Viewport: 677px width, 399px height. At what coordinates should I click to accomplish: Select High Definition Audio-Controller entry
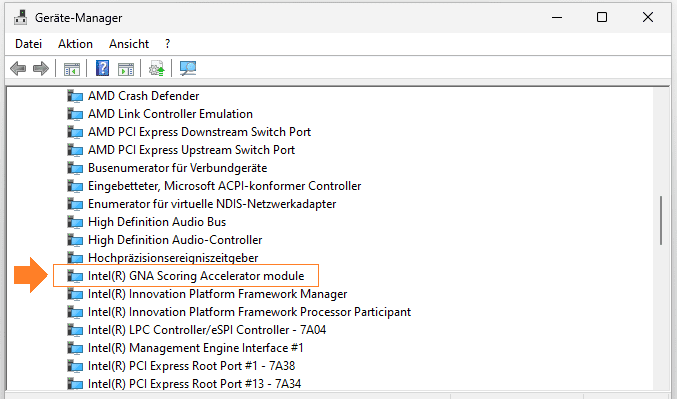(175, 240)
